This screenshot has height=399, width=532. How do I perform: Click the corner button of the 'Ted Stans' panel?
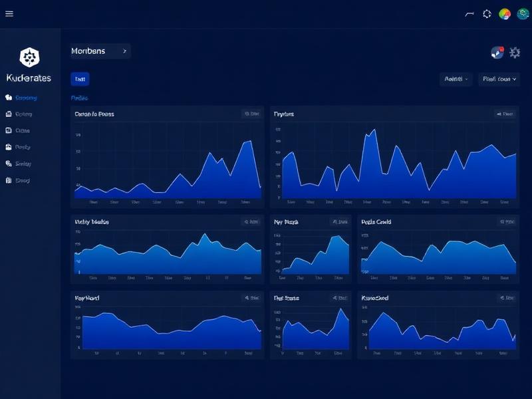(x=340, y=298)
